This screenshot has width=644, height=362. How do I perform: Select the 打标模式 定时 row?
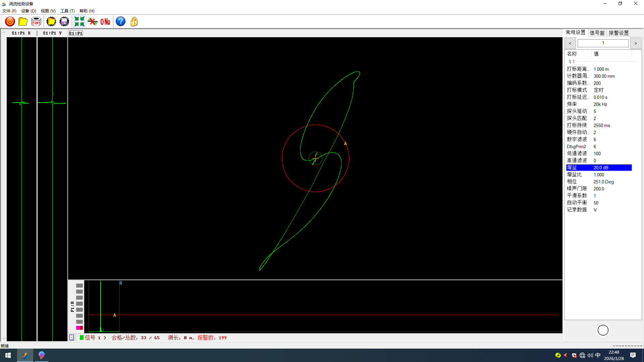click(599, 90)
